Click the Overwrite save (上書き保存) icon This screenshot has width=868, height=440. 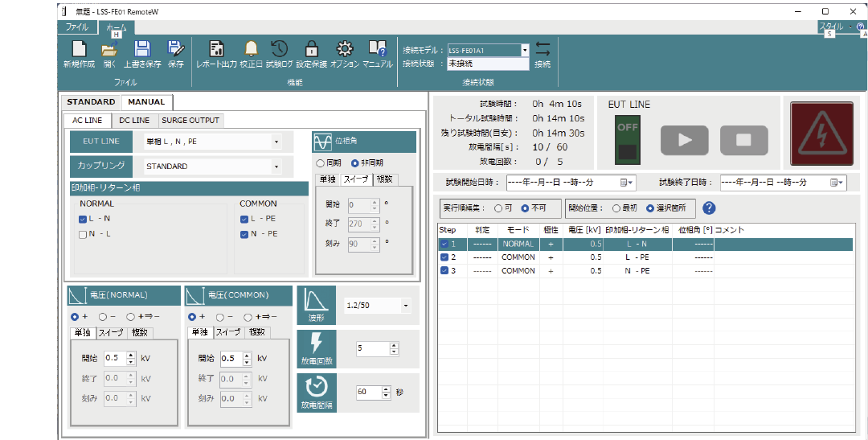click(x=142, y=50)
